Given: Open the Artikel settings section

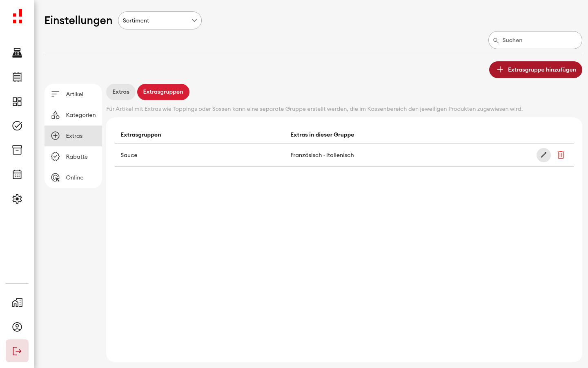Looking at the screenshot, I should (x=73, y=94).
